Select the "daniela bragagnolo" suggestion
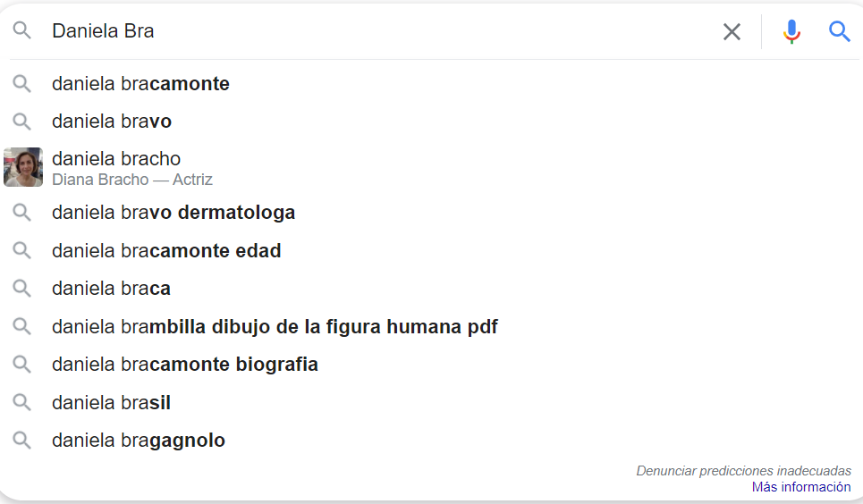The width and height of the screenshot is (863, 504). click(x=139, y=441)
